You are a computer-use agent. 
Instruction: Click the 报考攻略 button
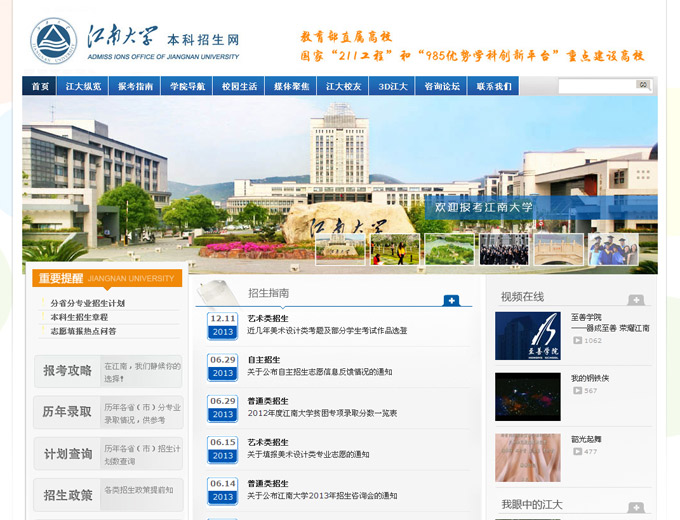coord(108,371)
